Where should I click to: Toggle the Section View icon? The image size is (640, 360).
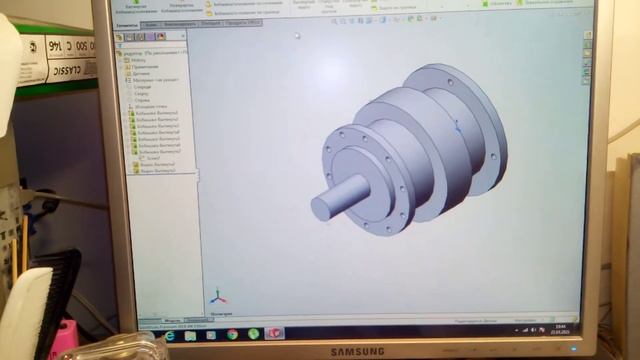(x=361, y=20)
